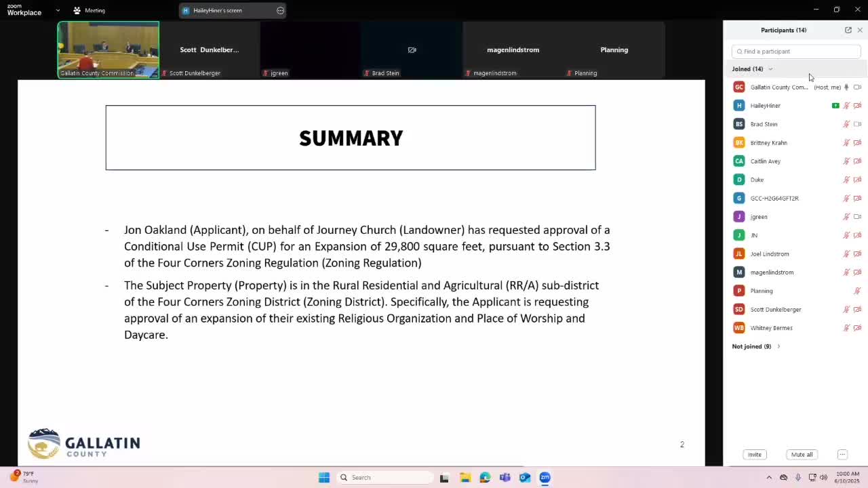Search in the Find a participant field
The width and height of the screenshot is (868, 488).
point(796,52)
